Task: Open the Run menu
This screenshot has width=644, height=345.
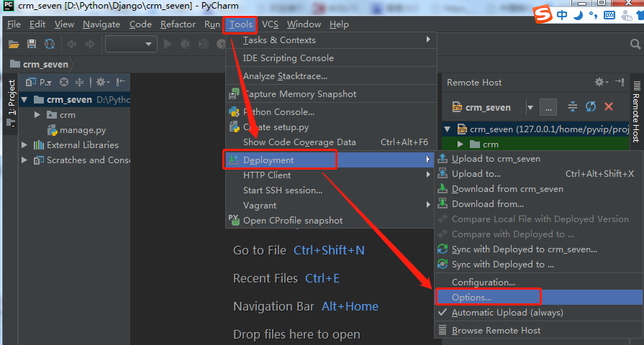Action: 212,24
